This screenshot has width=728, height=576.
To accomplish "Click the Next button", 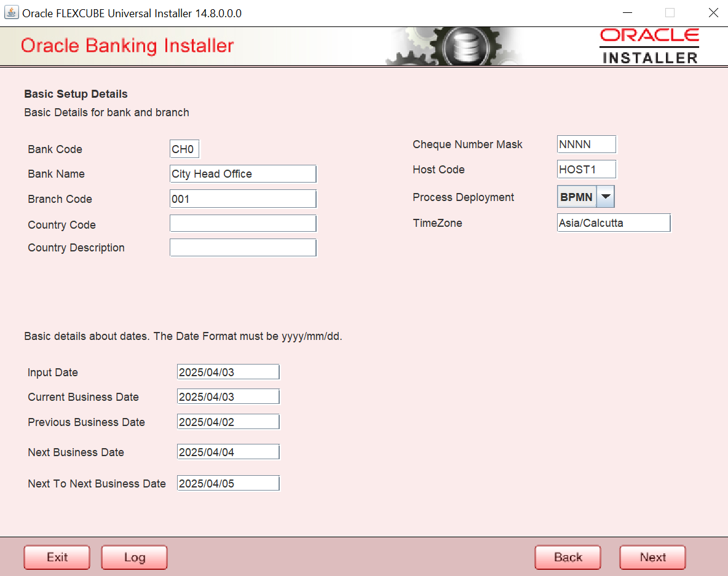I will tap(652, 557).
